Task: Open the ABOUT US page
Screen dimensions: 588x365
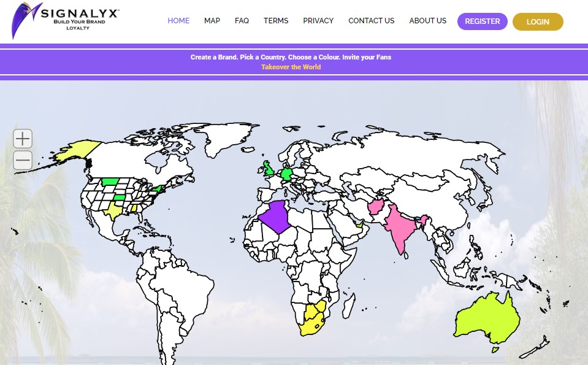Action: point(427,20)
